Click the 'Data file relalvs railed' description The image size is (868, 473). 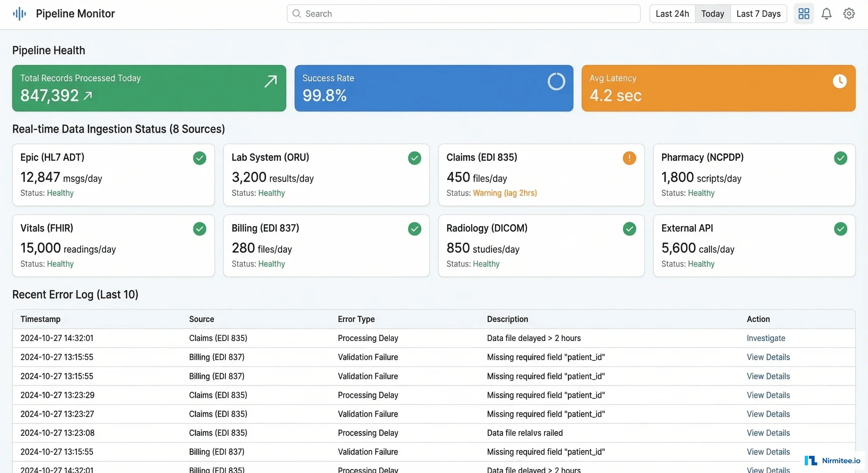(525, 433)
